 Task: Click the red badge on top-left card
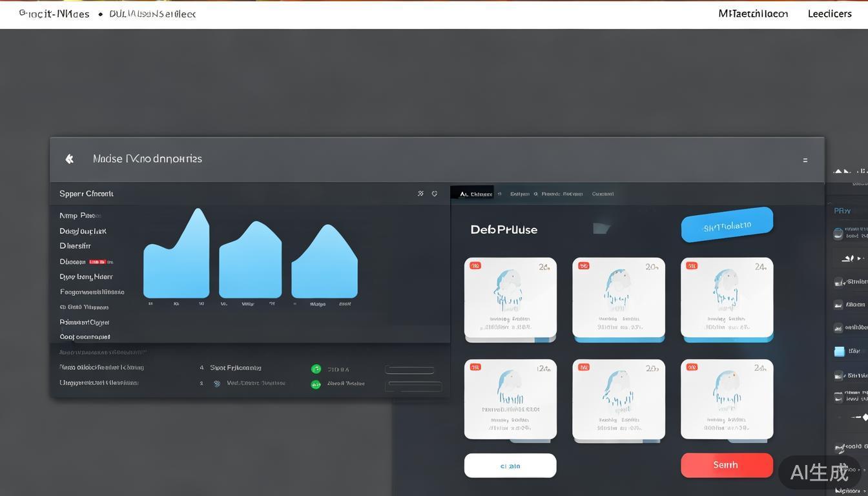(475, 265)
